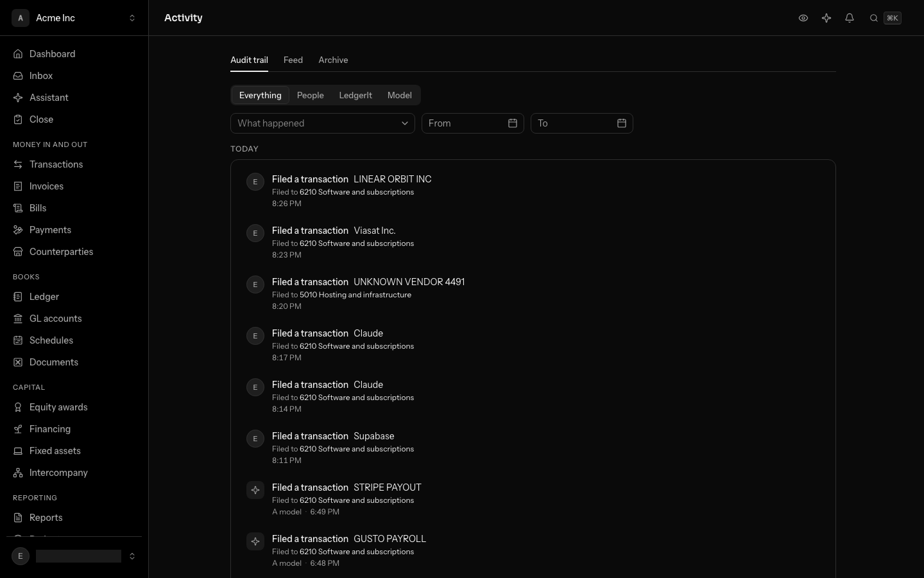Viewport: 924px width, 578px height.
Task: Click the notifications bell icon
Action: [x=850, y=18]
